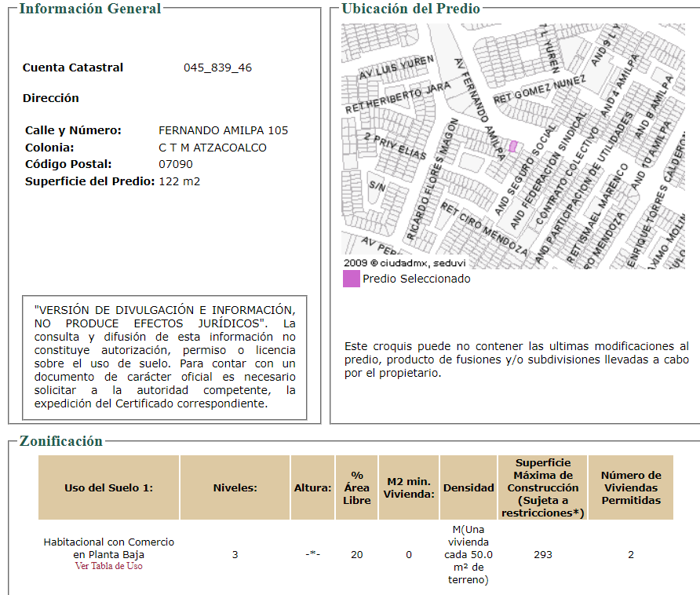Click the 293 max construction surface value
The width and height of the screenshot is (700, 595).
(x=543, y=555)
